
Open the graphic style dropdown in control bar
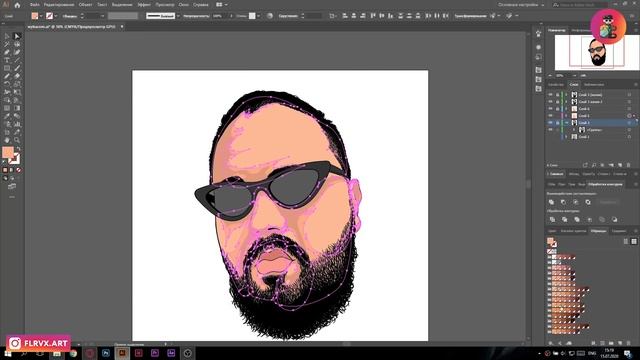pos(258,16)
